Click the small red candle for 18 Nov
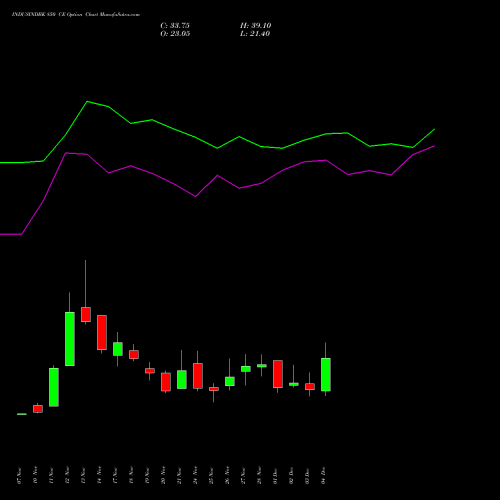500x500 pixels. pos(134,354)
